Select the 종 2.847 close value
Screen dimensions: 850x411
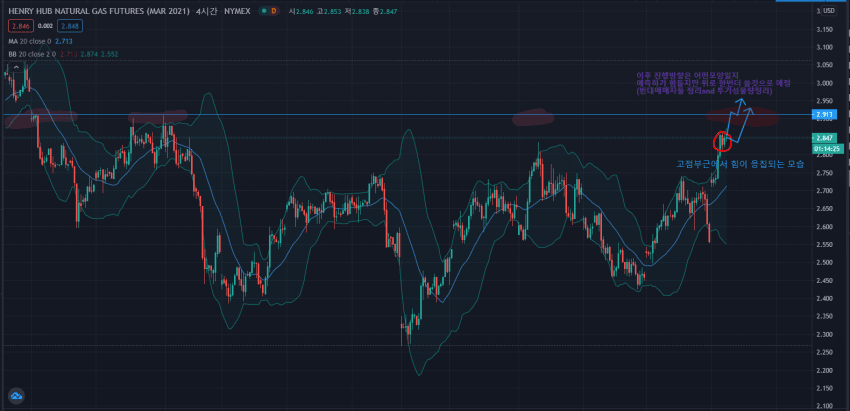384,11
